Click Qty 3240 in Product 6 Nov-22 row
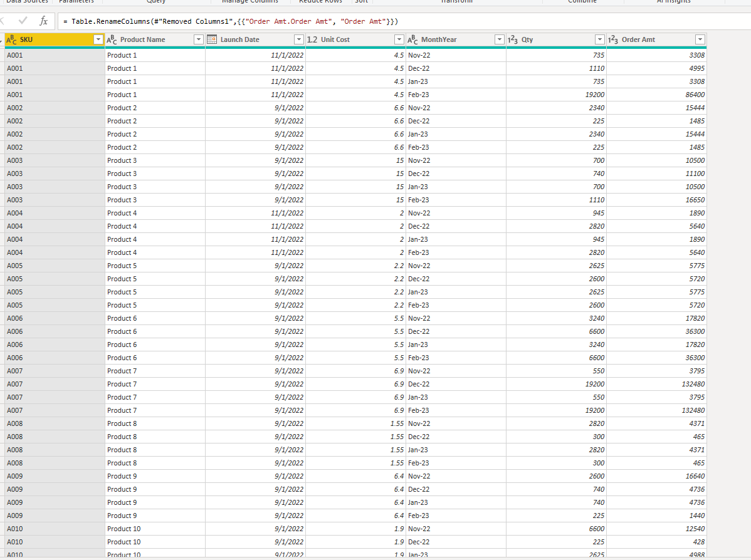Image resolution: width=751 pixels, height=560 pixels. [x=556, y=318]
